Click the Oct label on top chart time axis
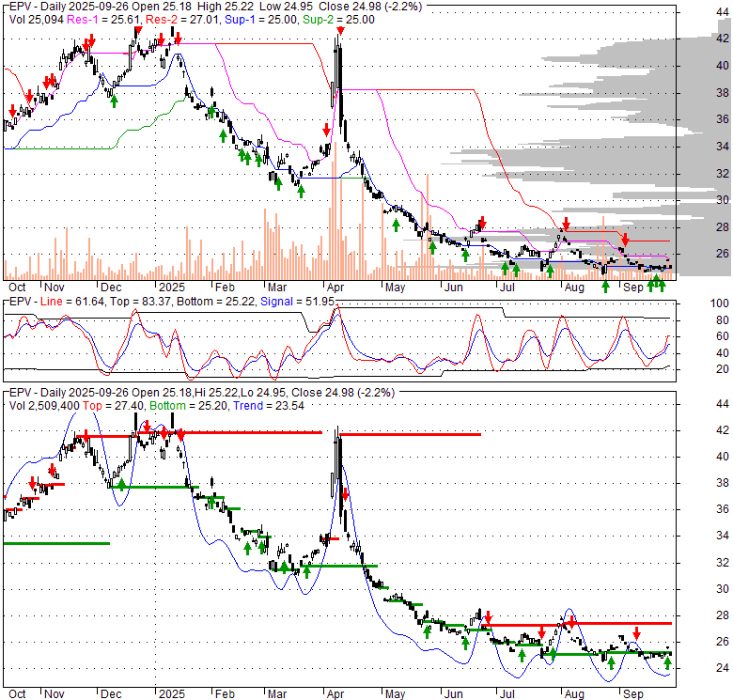Viewport: 733px width, 700px height. tap(17, 288)
